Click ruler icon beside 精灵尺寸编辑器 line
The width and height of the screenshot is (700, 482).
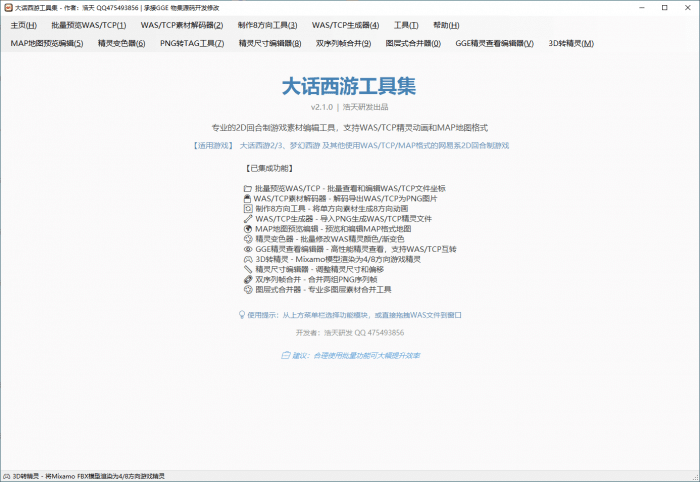[248, 270]
